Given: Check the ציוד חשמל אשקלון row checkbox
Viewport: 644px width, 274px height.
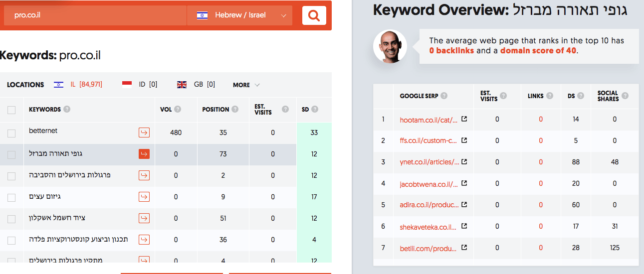Looking at the screenshot, I should coord(11,219).
